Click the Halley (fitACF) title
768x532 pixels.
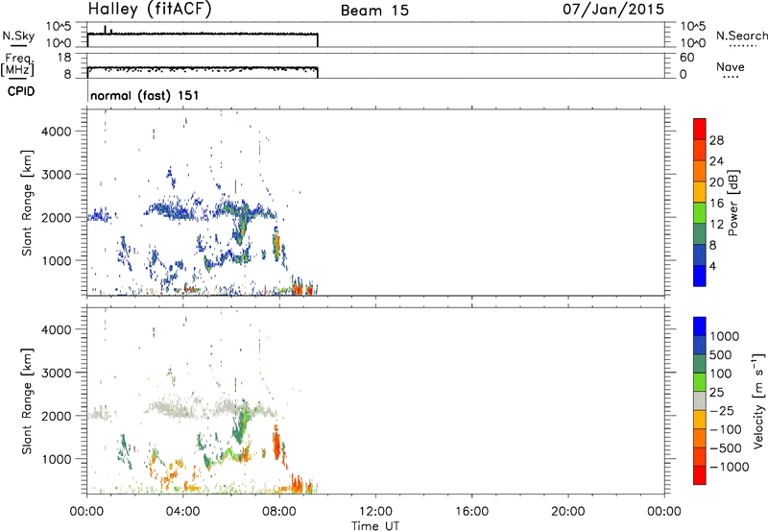(x=150, y=10)
